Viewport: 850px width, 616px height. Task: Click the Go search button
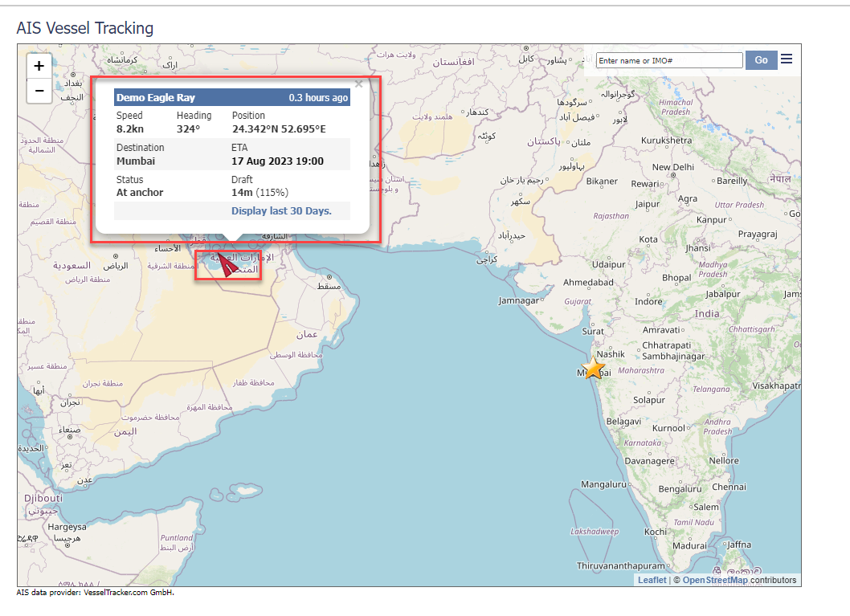coord(761,60)
